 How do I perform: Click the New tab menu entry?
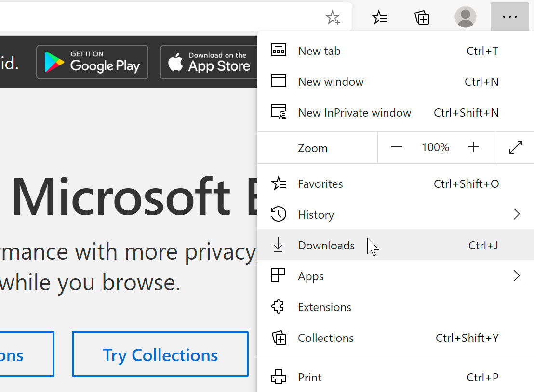pos(319,51)
